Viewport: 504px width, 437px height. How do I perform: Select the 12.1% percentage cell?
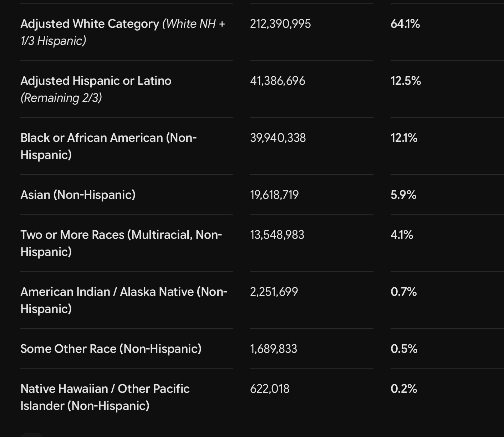click(x=404, y=138)
